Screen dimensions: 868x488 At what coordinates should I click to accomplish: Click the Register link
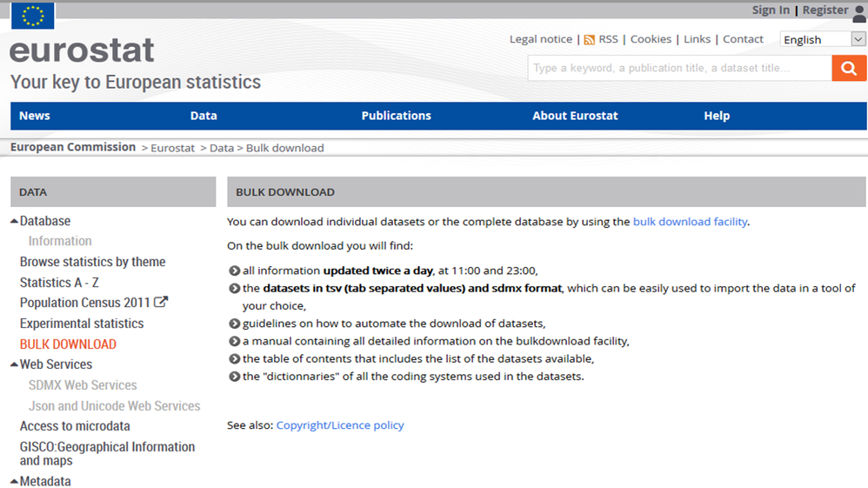pyautogui.click(x=825, y=10)
